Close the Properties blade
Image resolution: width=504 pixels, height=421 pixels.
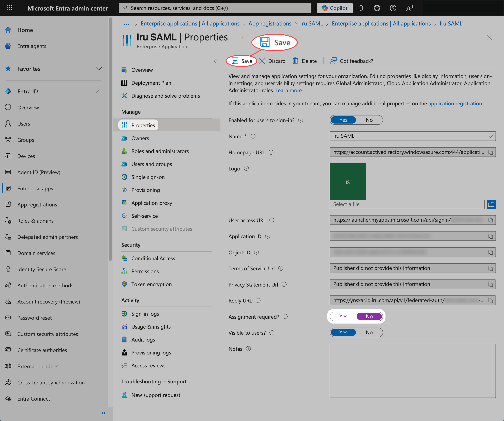[489, 37]
